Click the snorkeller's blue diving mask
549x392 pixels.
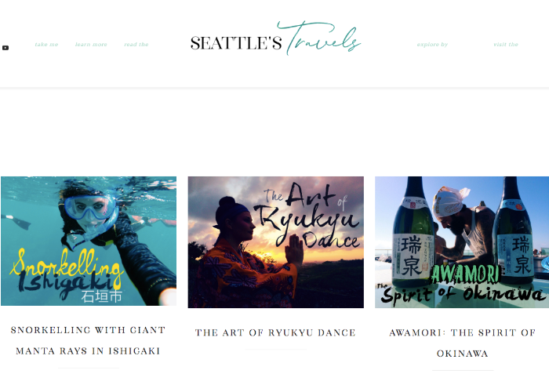(90, 206)
